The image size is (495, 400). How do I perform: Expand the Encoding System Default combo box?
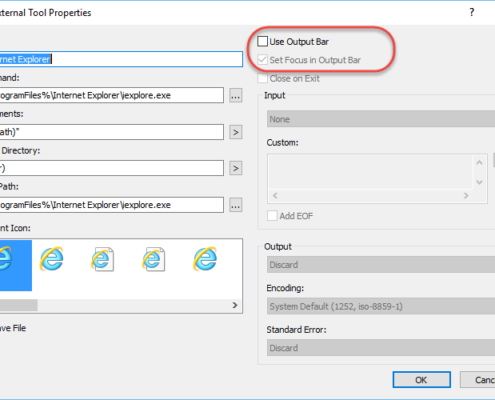381,306
